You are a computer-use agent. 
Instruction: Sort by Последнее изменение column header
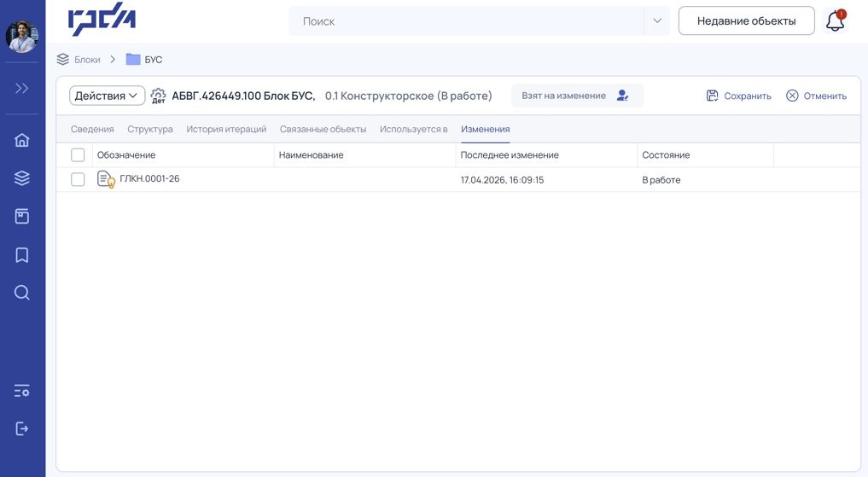coord(510,155)
